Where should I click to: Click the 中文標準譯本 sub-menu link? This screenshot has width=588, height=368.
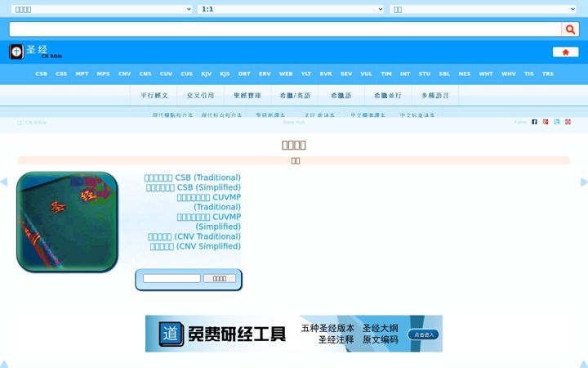pos(367,115)
